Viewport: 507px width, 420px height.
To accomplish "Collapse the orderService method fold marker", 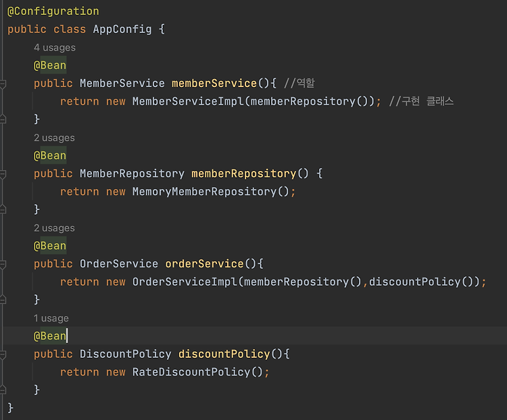I will click(x=3, y=264).
